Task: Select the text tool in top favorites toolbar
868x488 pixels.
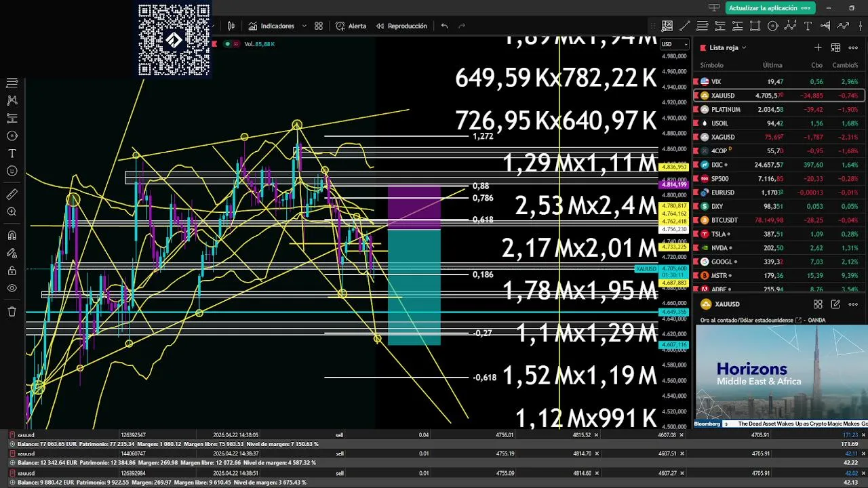Action: coord(808,26)
